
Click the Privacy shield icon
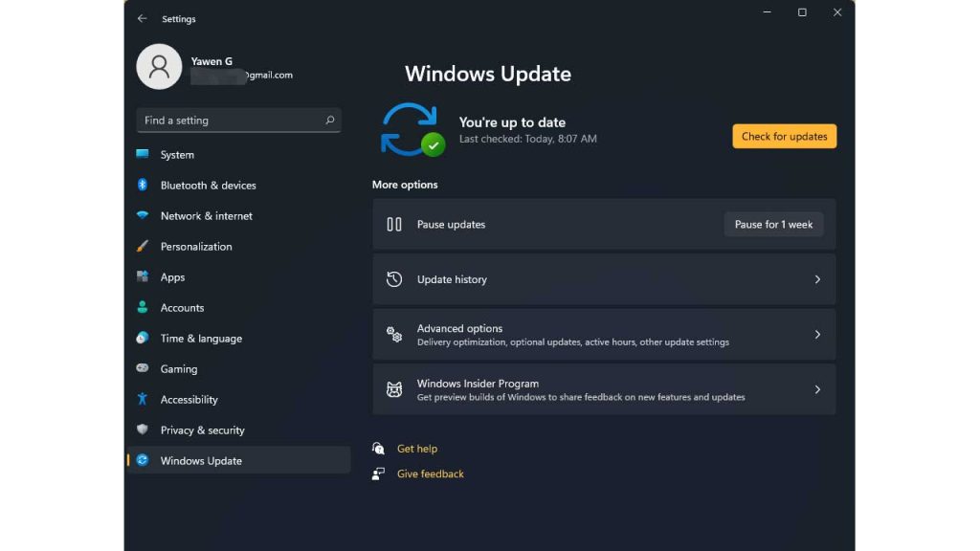pyautogui.click(x=143, y=430)
